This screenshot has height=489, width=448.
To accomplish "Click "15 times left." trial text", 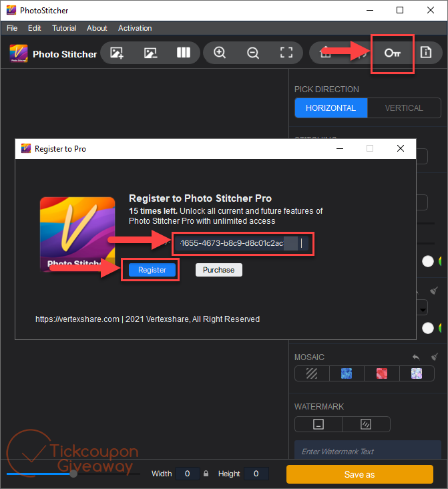I will tap(153, 211).
